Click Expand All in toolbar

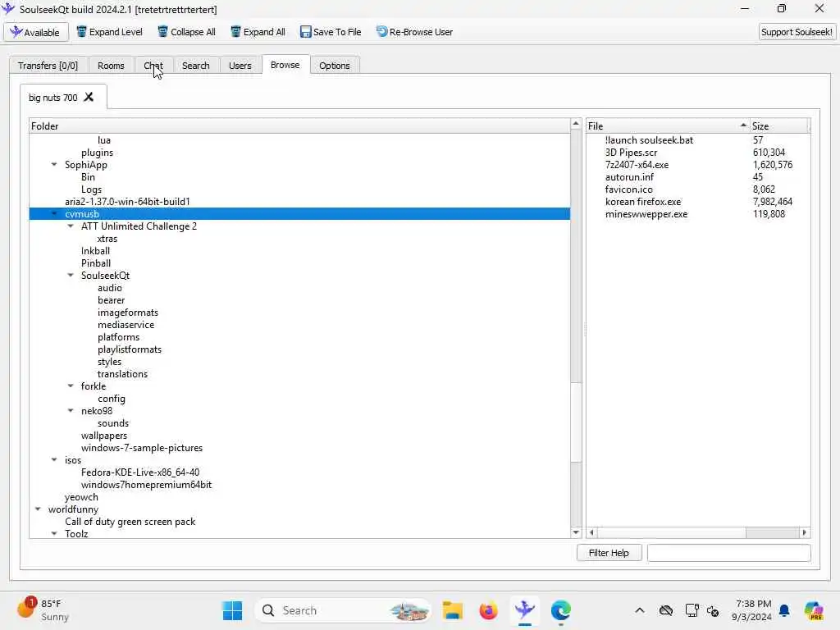click(258, 32)
